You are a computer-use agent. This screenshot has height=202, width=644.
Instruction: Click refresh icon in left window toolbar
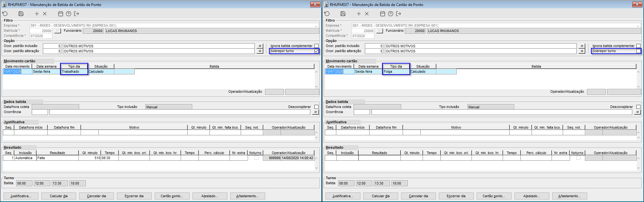click(x=5, y=14)
